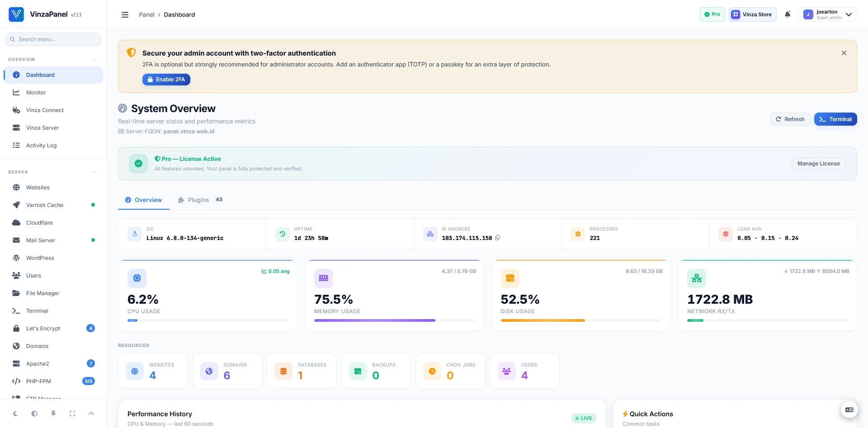Open Dashboard in the sidebar

(x=53, y=75)
